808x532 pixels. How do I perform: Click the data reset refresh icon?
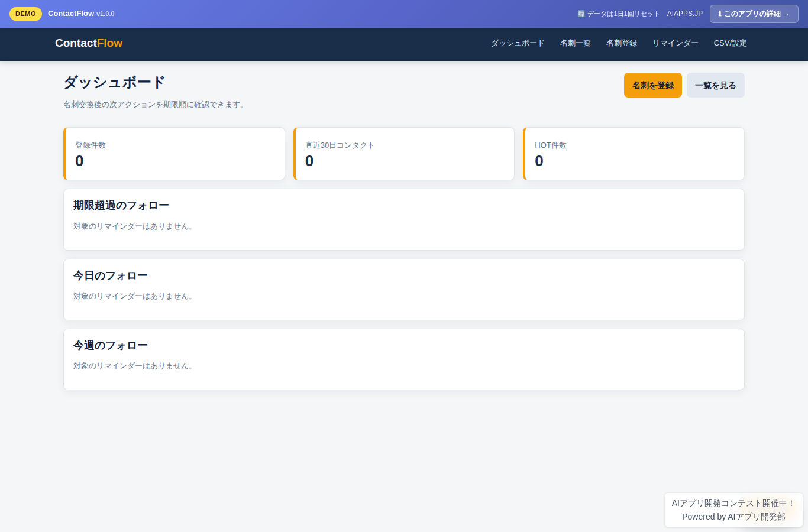tap(581, 14)
